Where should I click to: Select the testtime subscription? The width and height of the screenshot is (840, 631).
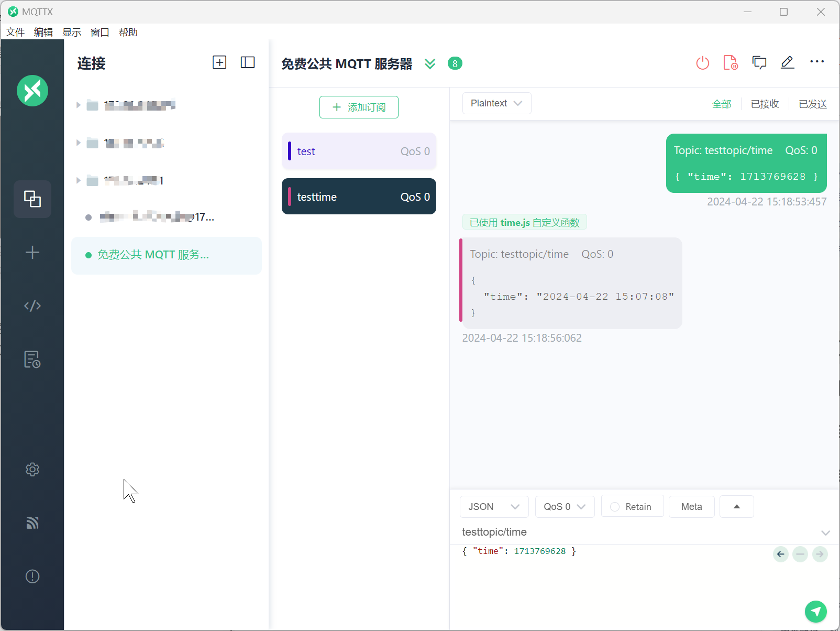click(x=359, y=197)
